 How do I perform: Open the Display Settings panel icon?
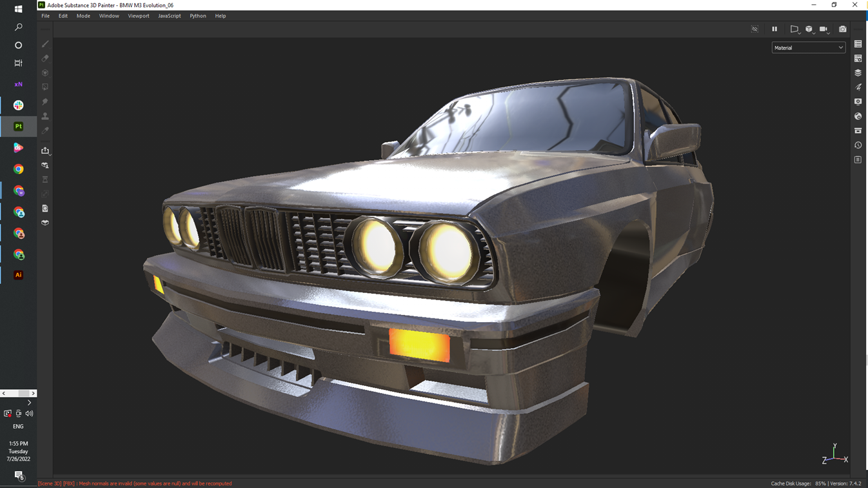pyautogui.click(x=858, y=102)
